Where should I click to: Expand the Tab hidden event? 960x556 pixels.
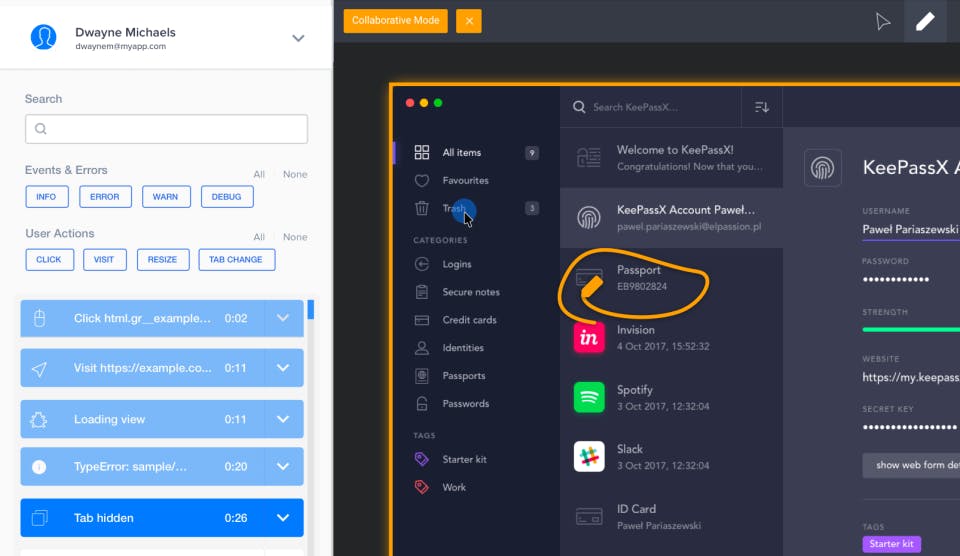pos(283,518)
